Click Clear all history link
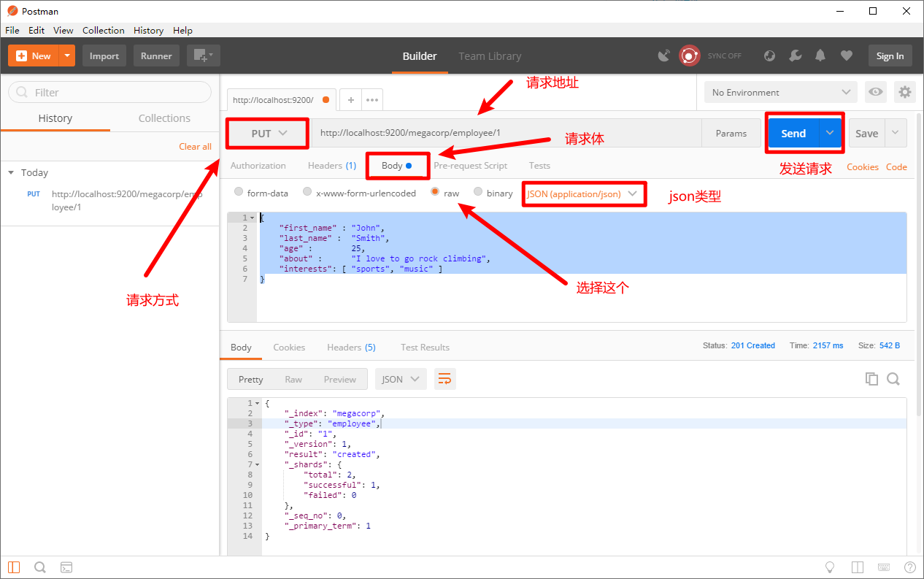The height and width of the screenshot is (579, 924). (196, 147)
